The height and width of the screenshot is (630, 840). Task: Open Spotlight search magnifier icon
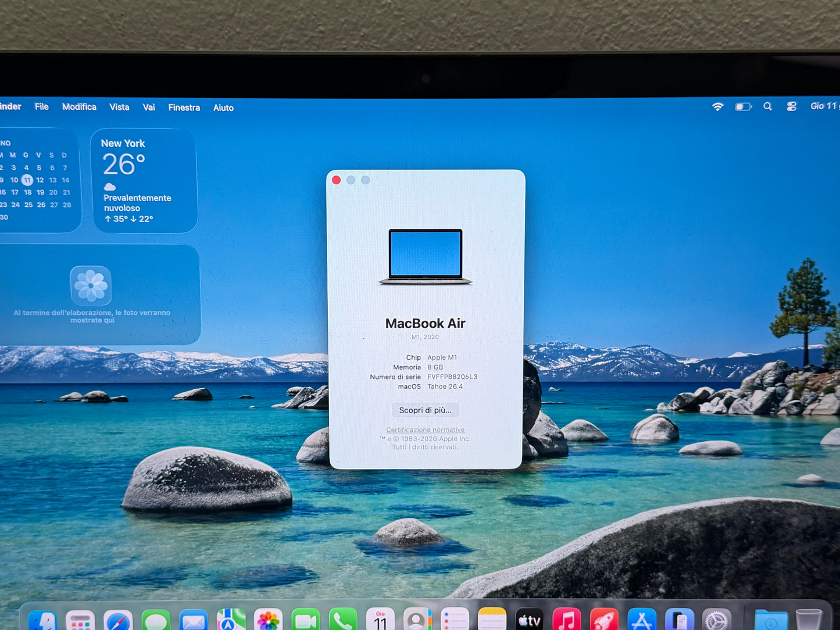click(x=768, y=106)
